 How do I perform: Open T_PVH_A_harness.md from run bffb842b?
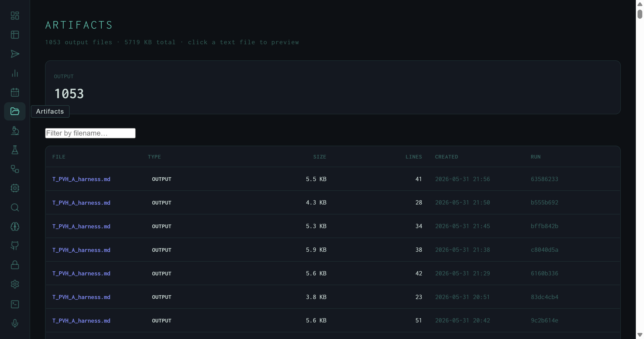[81, 226]
